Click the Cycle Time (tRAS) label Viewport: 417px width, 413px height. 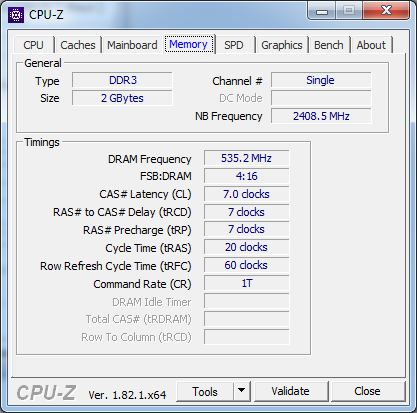coord(148,248)
